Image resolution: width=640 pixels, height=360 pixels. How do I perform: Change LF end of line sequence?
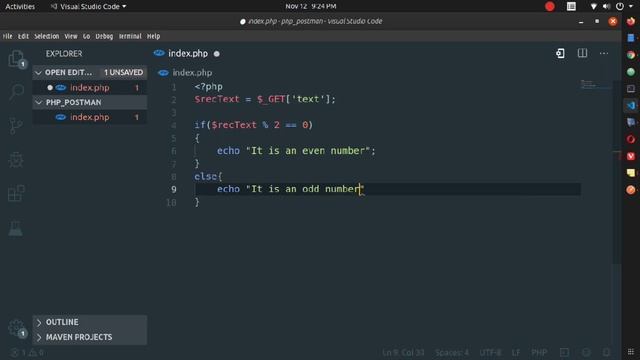point(516,352)
